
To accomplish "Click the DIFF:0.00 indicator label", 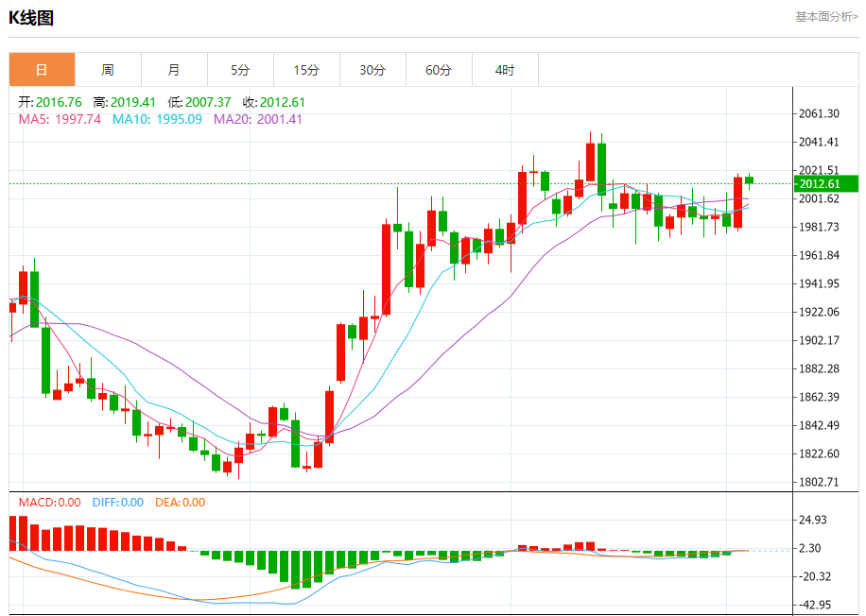I will (x=117, y=503).
